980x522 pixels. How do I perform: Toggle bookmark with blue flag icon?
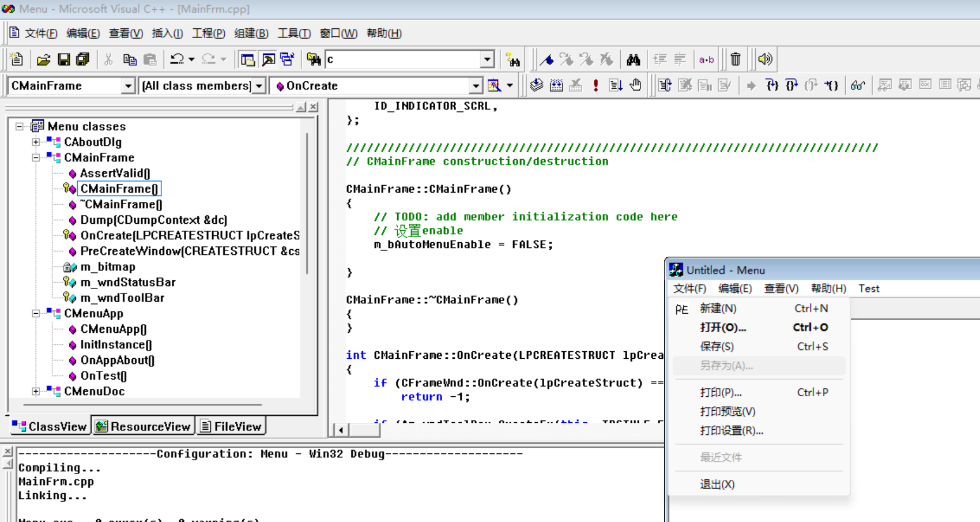click(546, 59)
